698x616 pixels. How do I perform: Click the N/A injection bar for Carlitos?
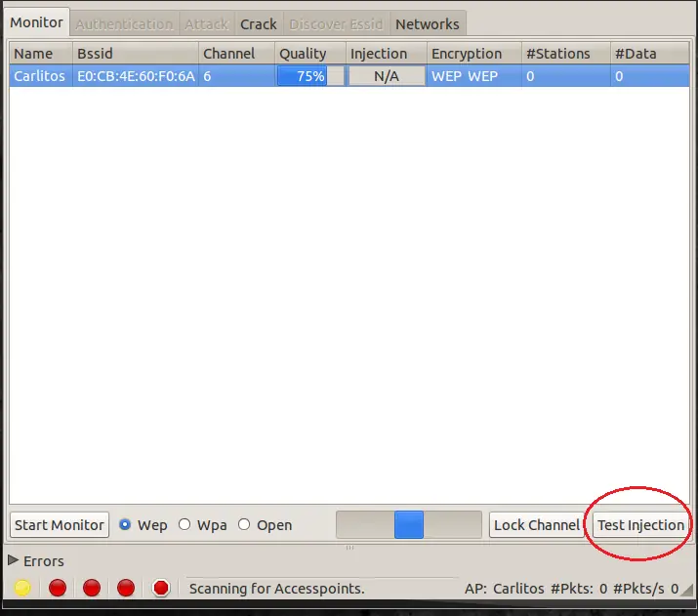(387, 76)
